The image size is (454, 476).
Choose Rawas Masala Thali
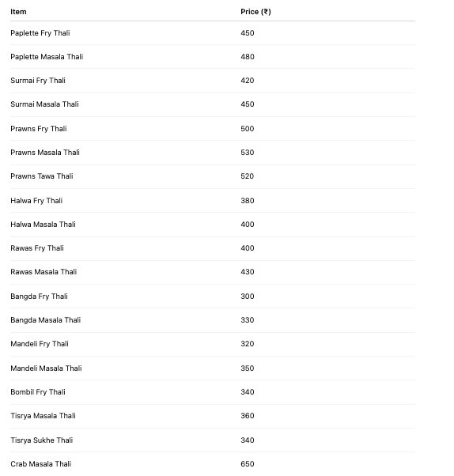[x=44, y=272]
